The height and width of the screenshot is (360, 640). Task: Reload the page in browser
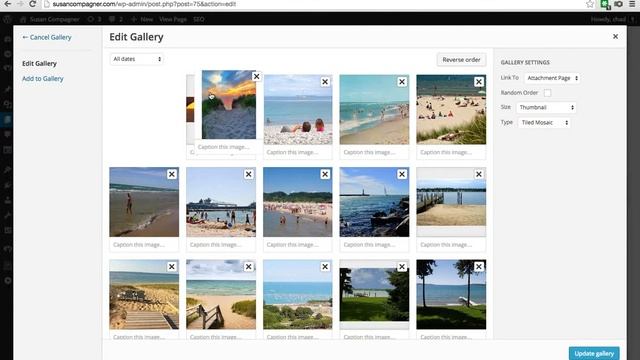[32, 4]
